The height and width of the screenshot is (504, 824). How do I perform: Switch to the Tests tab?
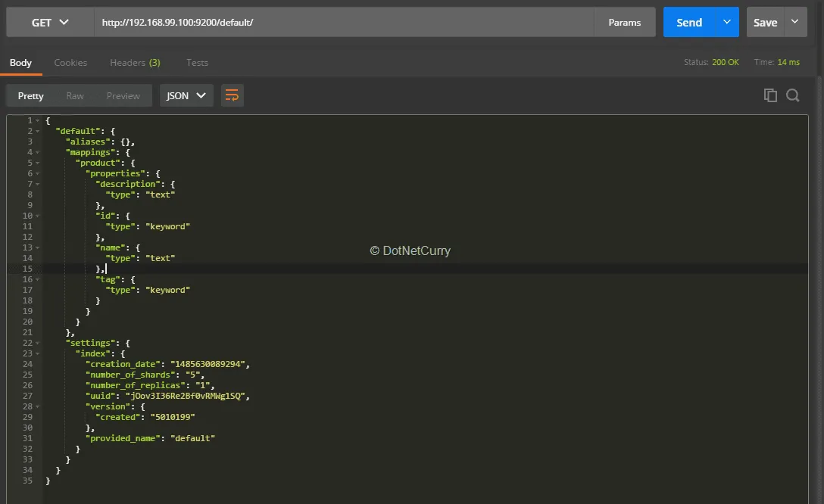(197, 63)
